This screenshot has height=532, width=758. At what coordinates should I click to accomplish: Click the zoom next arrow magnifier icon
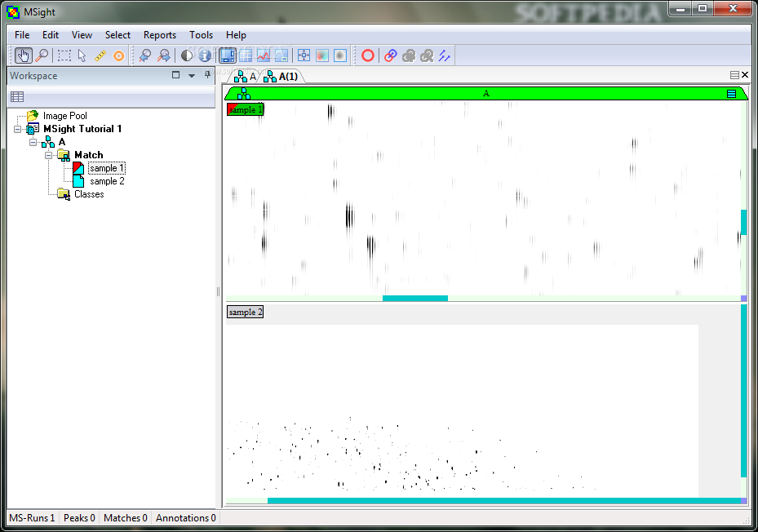tap(164, 55)
